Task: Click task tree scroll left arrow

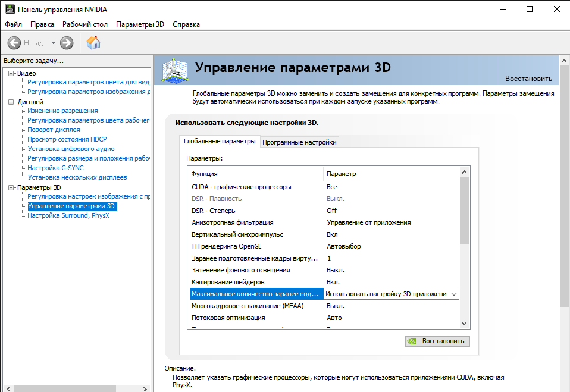Action: click(x=8, y=389)
